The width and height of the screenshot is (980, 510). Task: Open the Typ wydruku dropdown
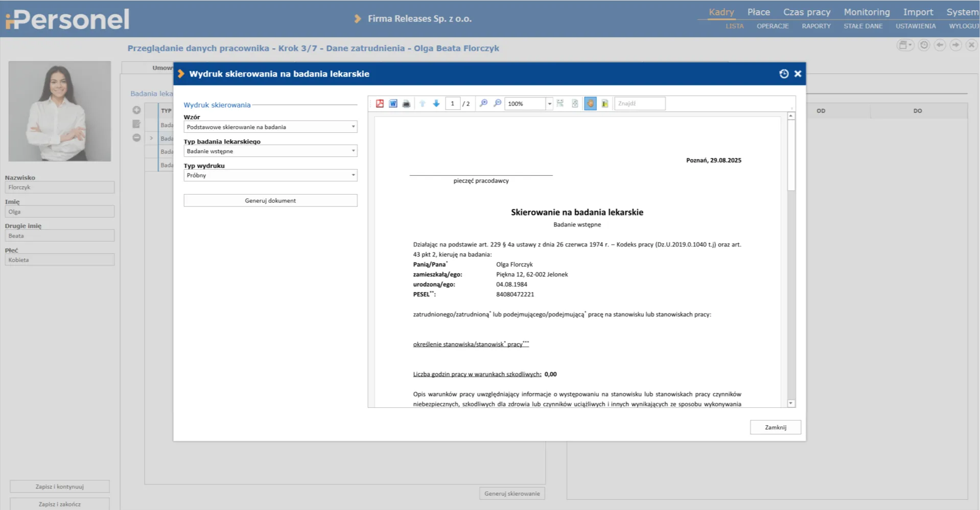tap(353, 176)
